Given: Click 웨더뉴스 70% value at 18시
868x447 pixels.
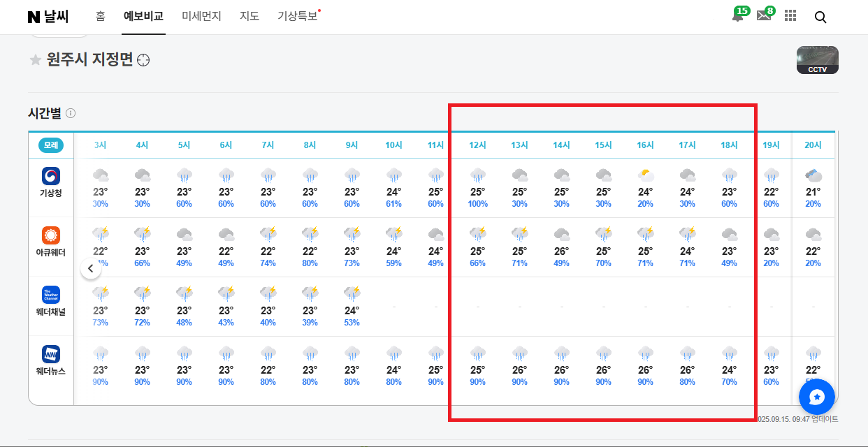Looking at the screenshot, I should click(730, 382).
